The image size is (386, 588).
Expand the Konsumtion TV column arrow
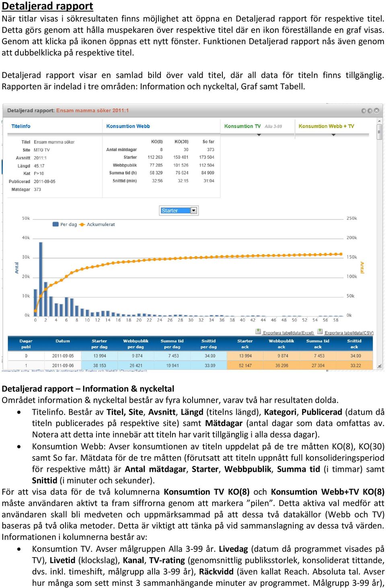[x=259, y=135]
